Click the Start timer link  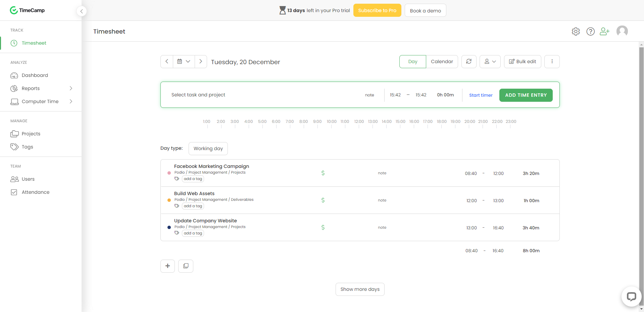(x=481, y=95)
